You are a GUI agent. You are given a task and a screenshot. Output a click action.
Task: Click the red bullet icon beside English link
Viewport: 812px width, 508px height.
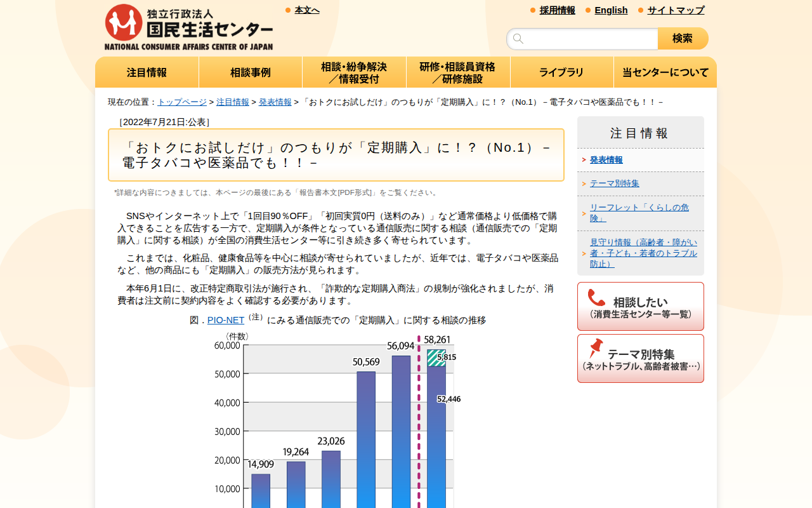coord(587,10)
